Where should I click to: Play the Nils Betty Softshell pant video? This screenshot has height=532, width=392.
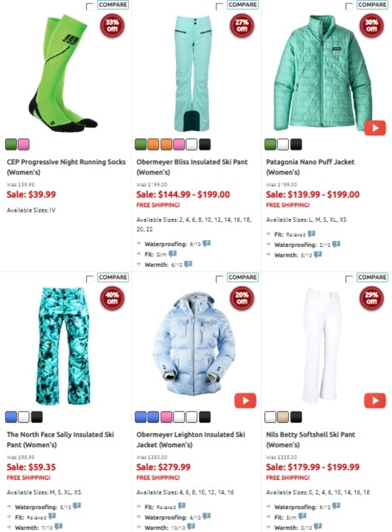pyautogui.click(x=375, y=401)
